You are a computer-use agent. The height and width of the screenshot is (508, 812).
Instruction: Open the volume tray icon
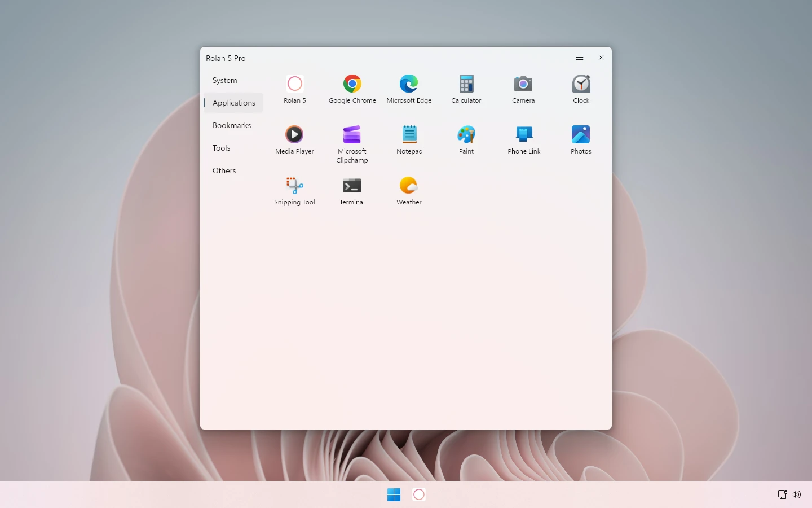[x=796, y=494]
